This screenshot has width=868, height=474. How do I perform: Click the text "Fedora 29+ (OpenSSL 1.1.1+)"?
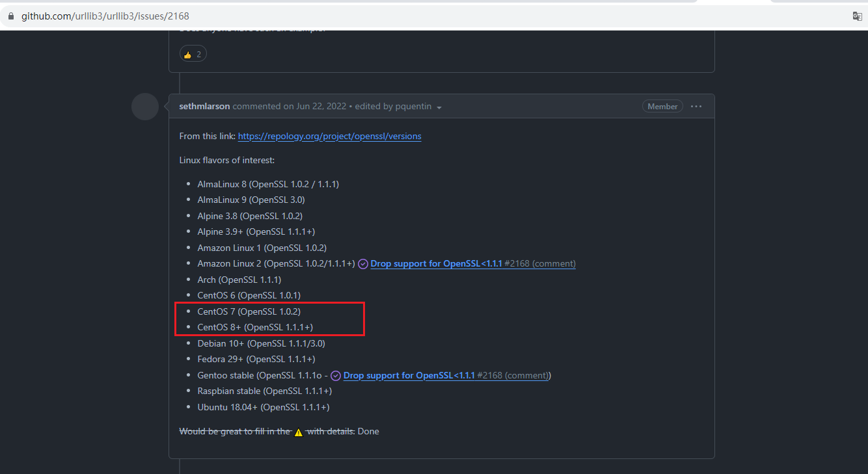click(x=256, y=360)
